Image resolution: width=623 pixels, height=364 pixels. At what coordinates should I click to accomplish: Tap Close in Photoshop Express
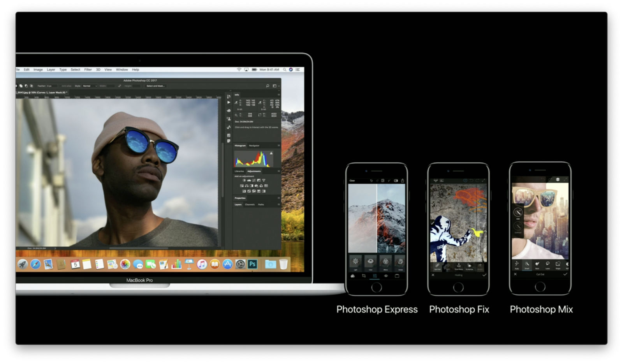352,181
